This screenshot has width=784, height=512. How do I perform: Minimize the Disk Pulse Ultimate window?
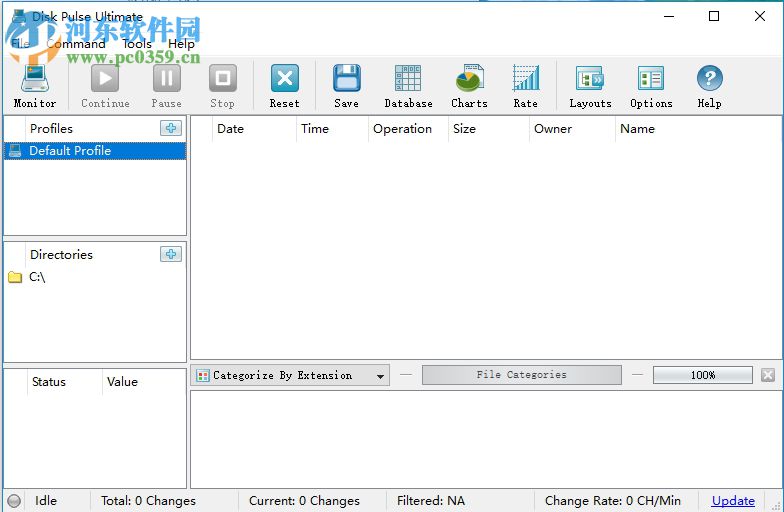point(668,16)
